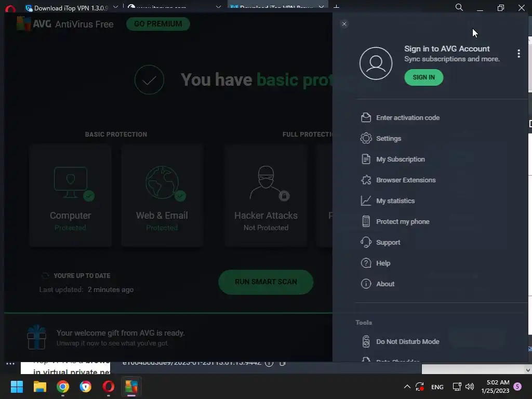Open File Explorer from taskbar
Viewport: 532px width, 399px height.
click(39, 387)
